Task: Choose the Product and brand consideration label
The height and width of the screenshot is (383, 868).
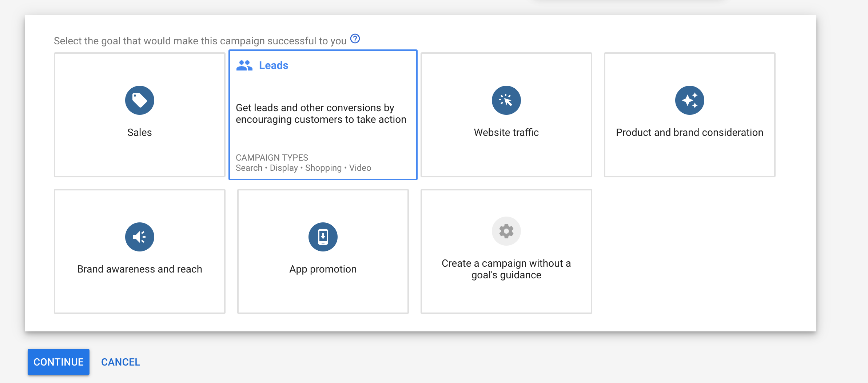Action: tap(690, 132)
